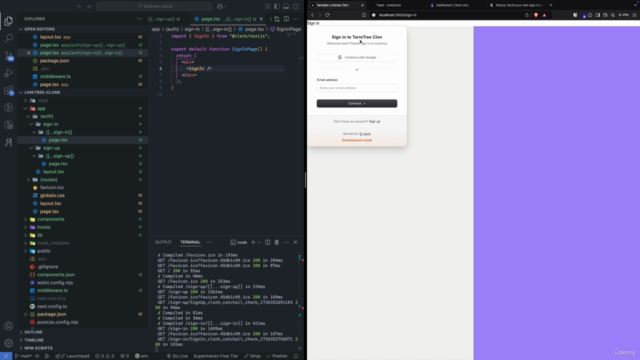640x360 pixels.
Task: Switch to the TERMINAL panel tab
Action: [x=190, y=242]
